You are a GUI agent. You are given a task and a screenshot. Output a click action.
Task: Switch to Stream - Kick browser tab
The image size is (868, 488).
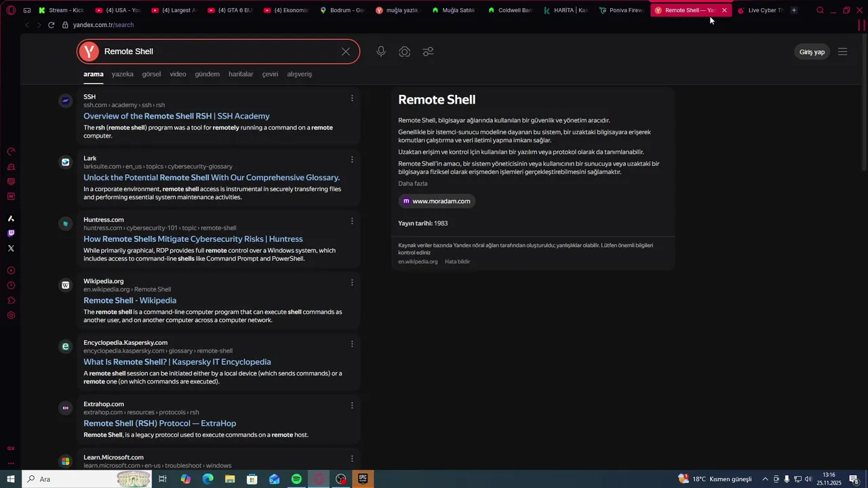click(61, 10)
